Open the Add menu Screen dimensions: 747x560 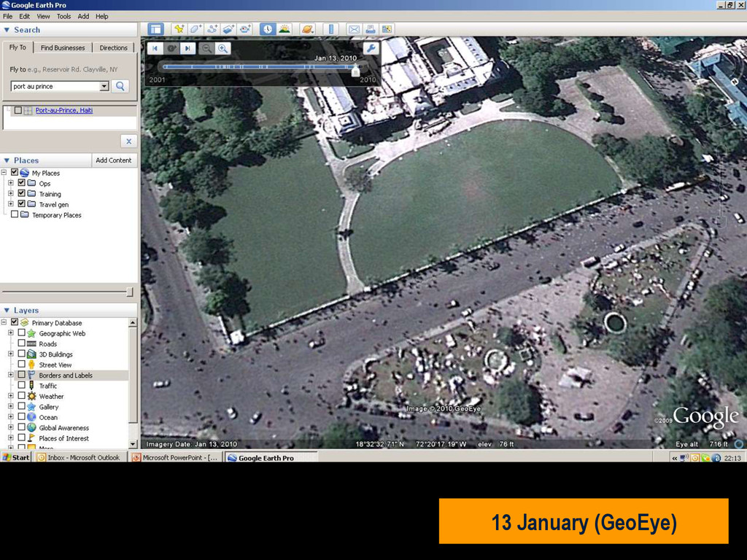(x=83, y=16)
